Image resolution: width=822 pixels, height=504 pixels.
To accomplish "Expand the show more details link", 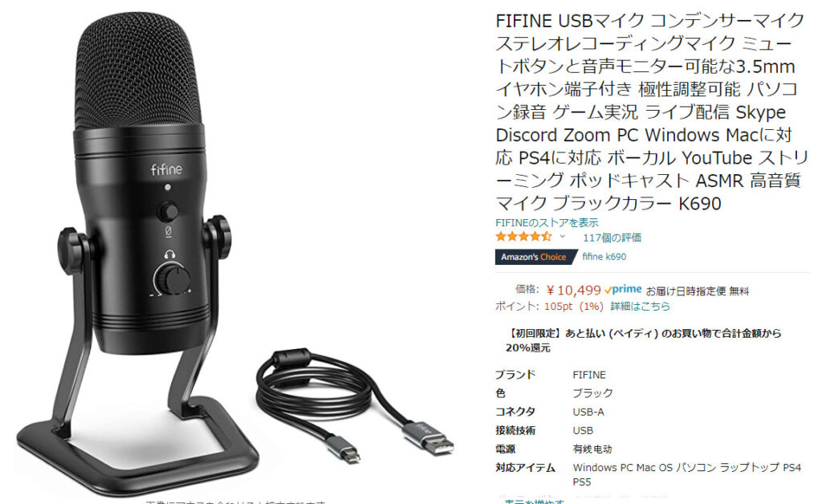I will pyautogui.click(x=534, y=502).
